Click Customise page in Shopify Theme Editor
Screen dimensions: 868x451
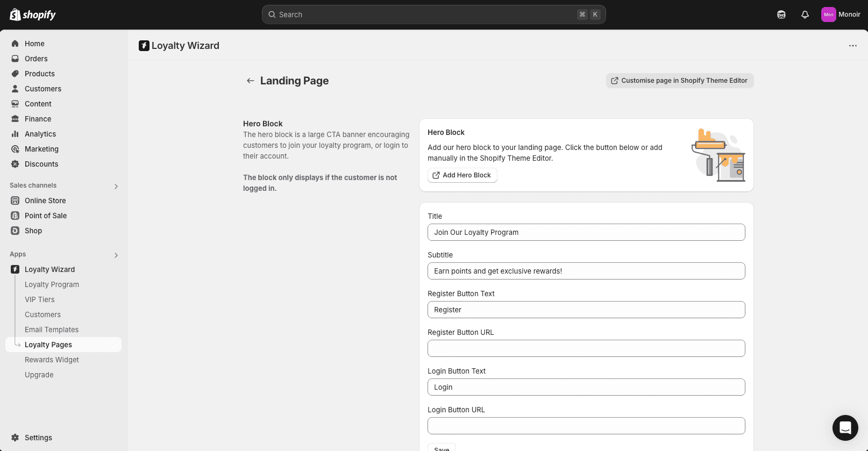[680, 81]
